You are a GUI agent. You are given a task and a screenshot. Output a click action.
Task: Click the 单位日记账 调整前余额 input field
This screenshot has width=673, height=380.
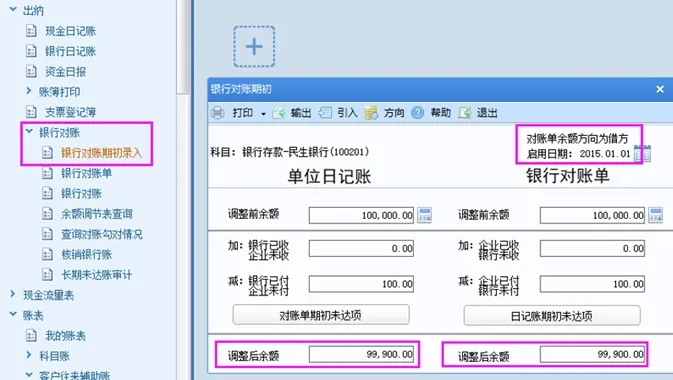(361, 215)
